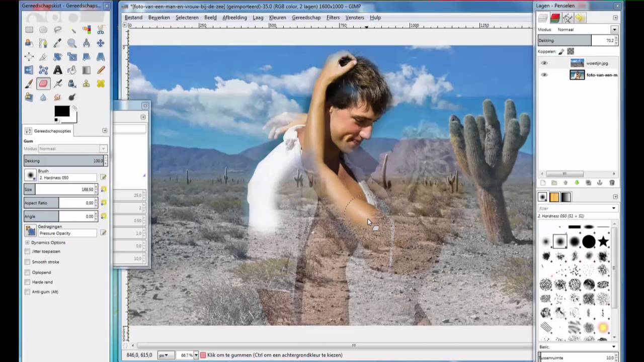
Task: Activate the Eraser (Gum) tool
Action: point(43,84)
